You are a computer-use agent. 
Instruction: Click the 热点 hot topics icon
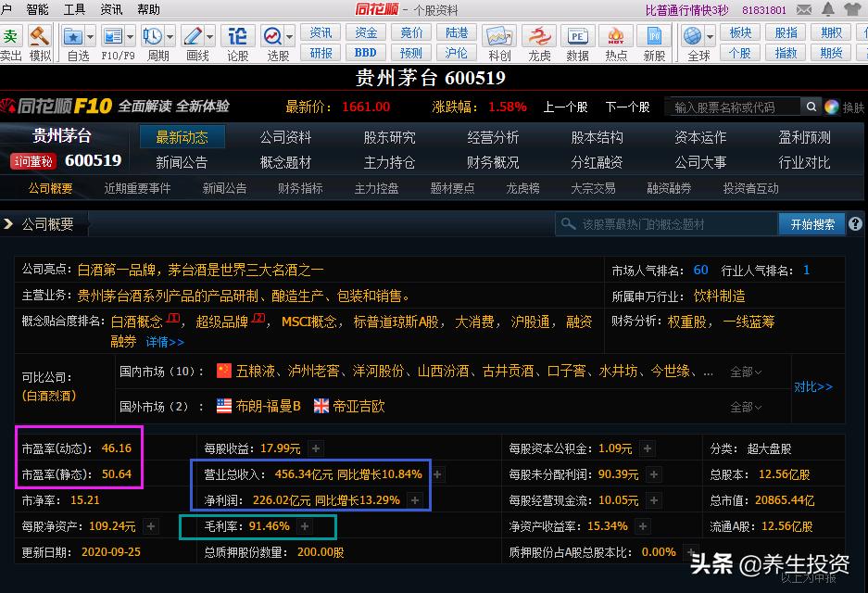616,35
